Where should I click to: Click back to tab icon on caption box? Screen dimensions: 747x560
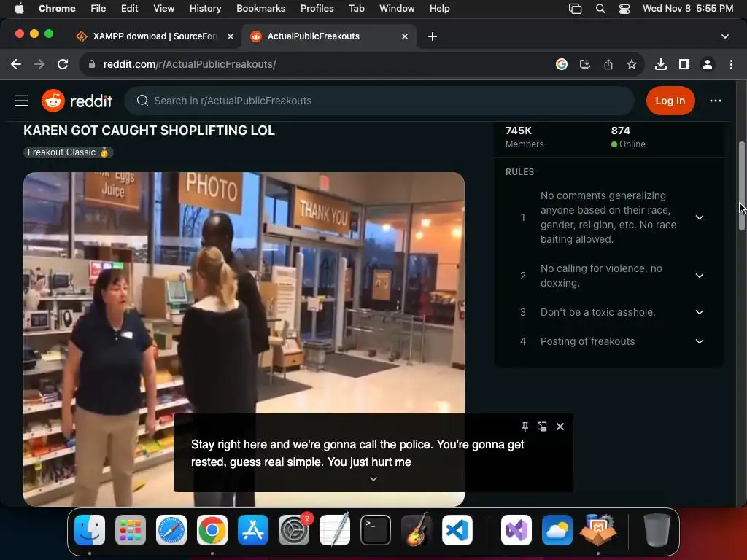coord(542,427)
